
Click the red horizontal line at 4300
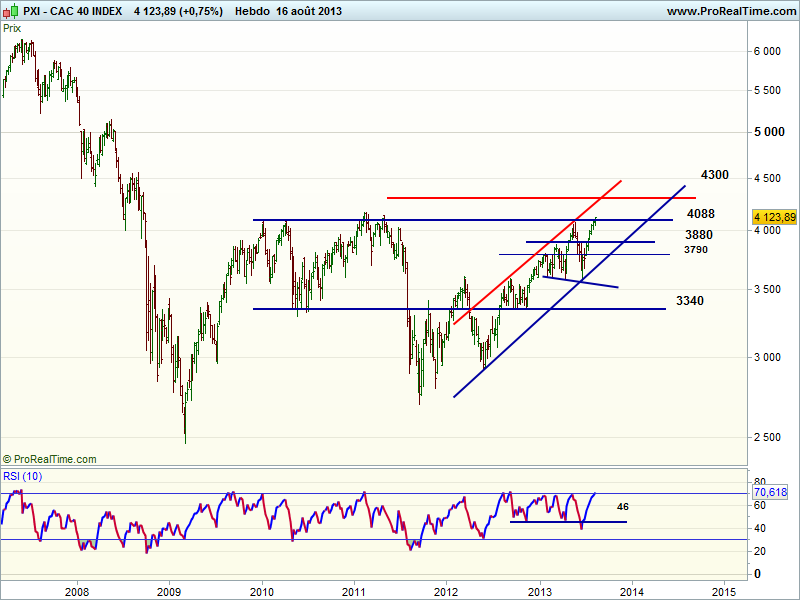(x=500, y=198)
